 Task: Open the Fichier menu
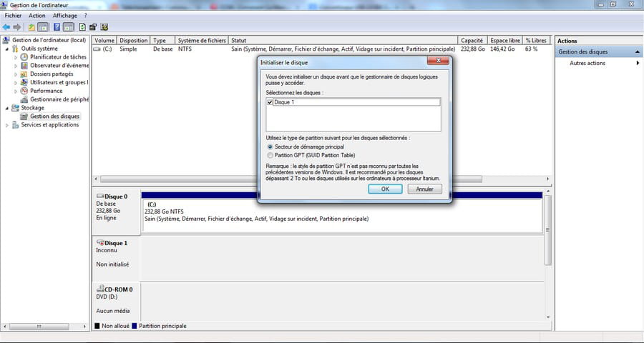point(13,16)
